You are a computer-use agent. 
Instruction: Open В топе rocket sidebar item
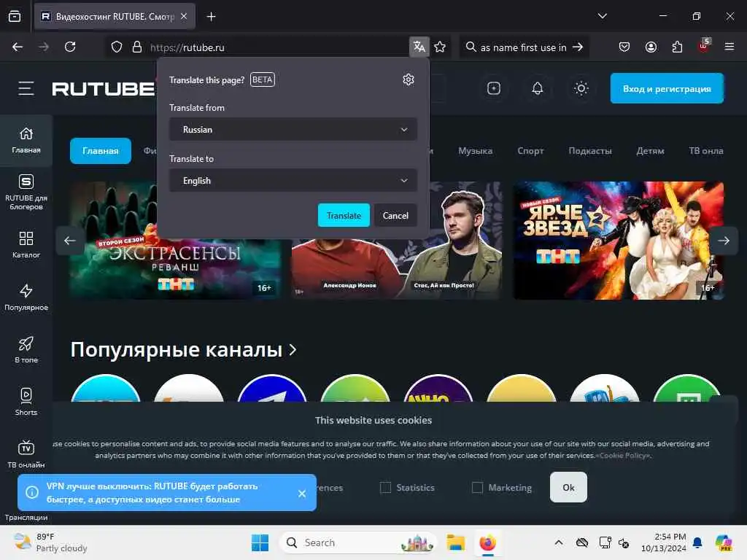point(26,349)
